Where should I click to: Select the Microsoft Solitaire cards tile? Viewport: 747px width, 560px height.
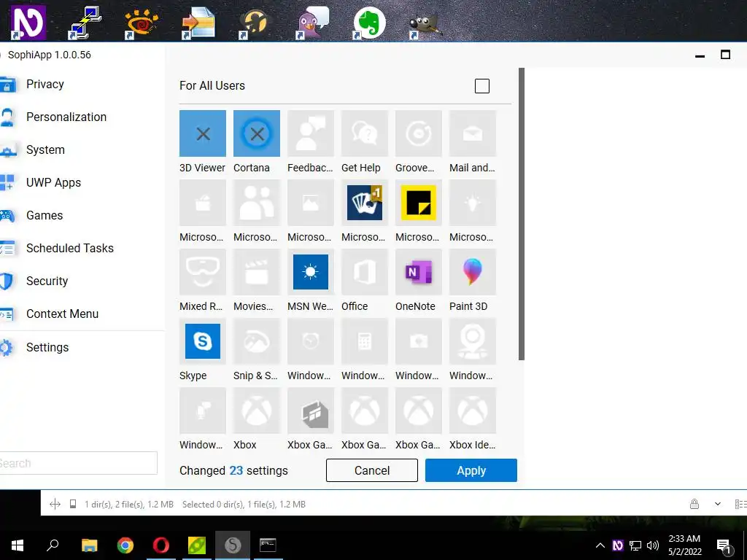click(365, 203)
